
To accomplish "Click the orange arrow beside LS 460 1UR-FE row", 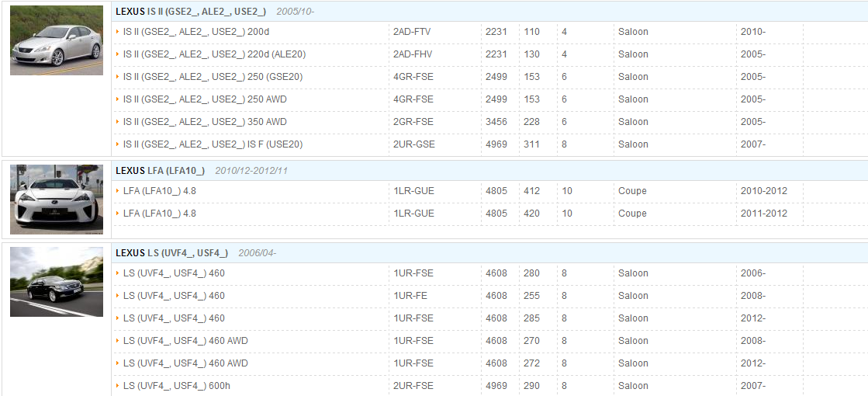I will click(118, 295).
